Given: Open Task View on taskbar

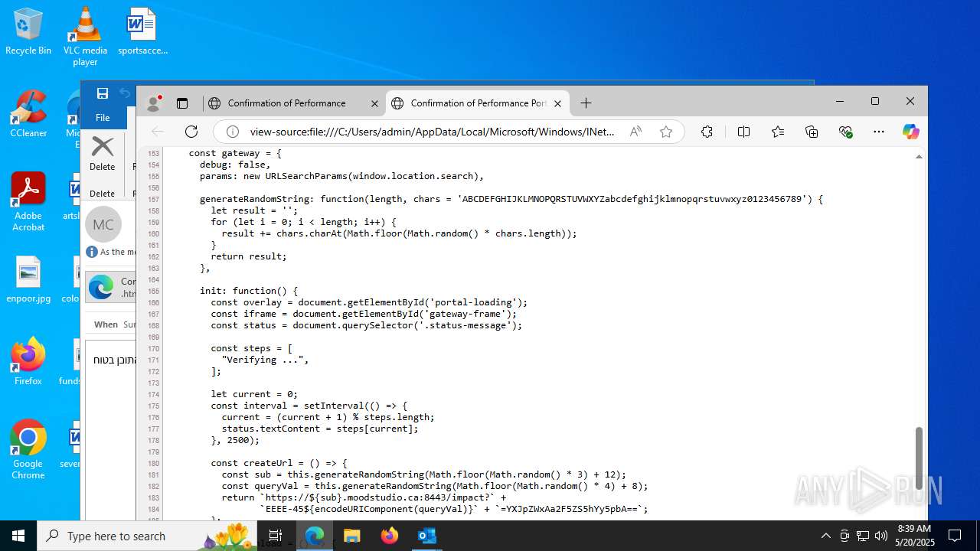Looking at the screenshot, I should [x=276, y=536].
